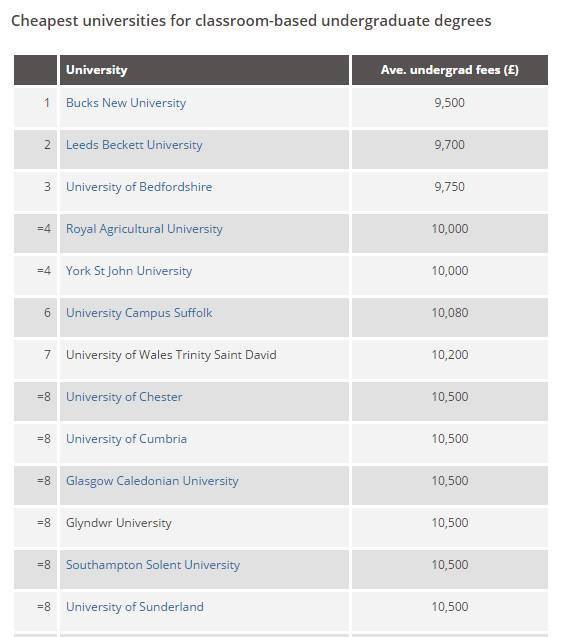565x637 pixels.
Task: Click the 10,200 fee value
Action: 450,355
